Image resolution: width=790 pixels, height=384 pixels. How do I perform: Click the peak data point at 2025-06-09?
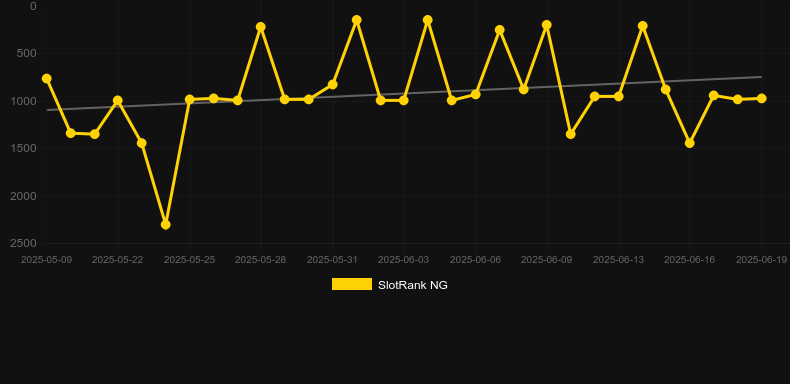[x=547, y=25]
